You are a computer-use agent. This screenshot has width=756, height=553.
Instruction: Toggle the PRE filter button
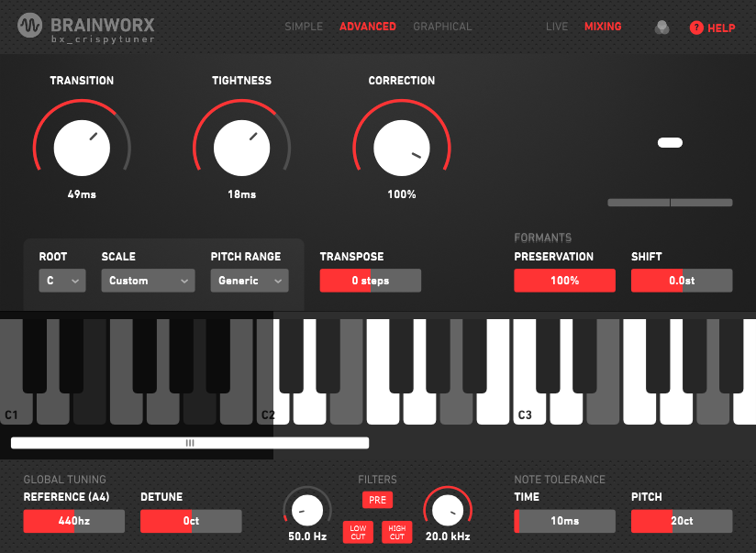(x=376, y=500)
